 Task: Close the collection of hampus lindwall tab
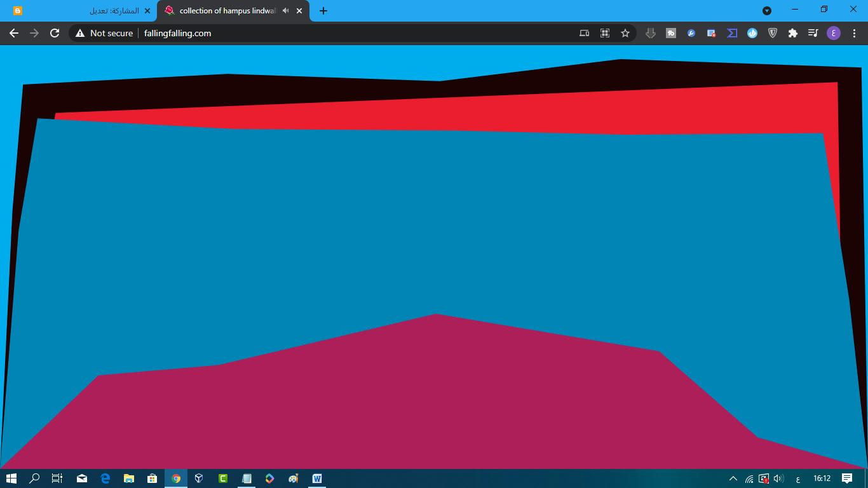click(299, 11)
